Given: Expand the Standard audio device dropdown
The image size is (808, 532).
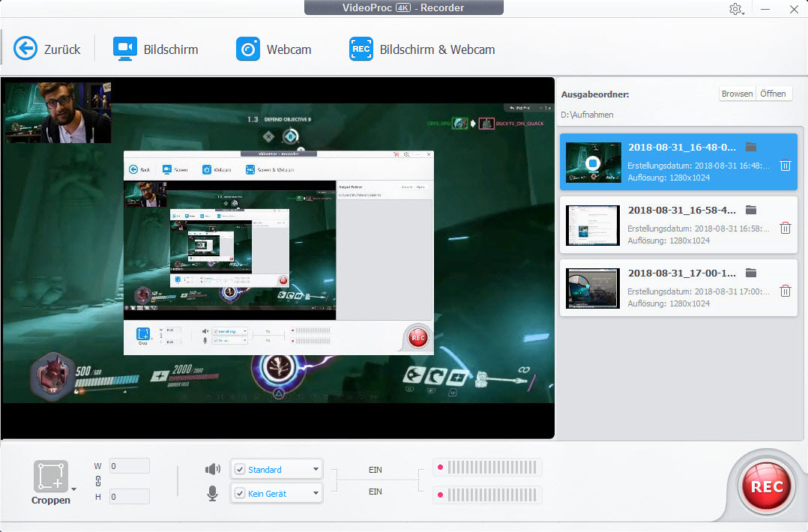Looking at the screenshot, I should click(x=316, y=469).
